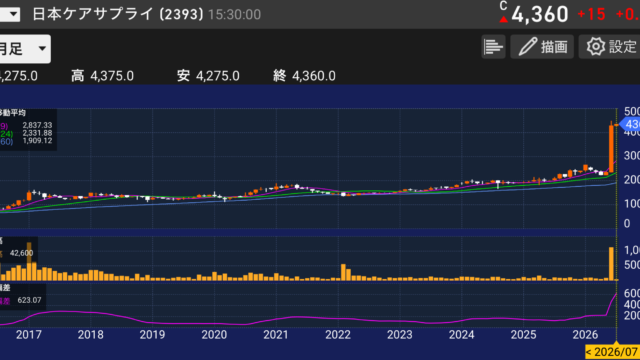Expand the 月足 timeframe dropdown
640x360 pixels.
25,49
